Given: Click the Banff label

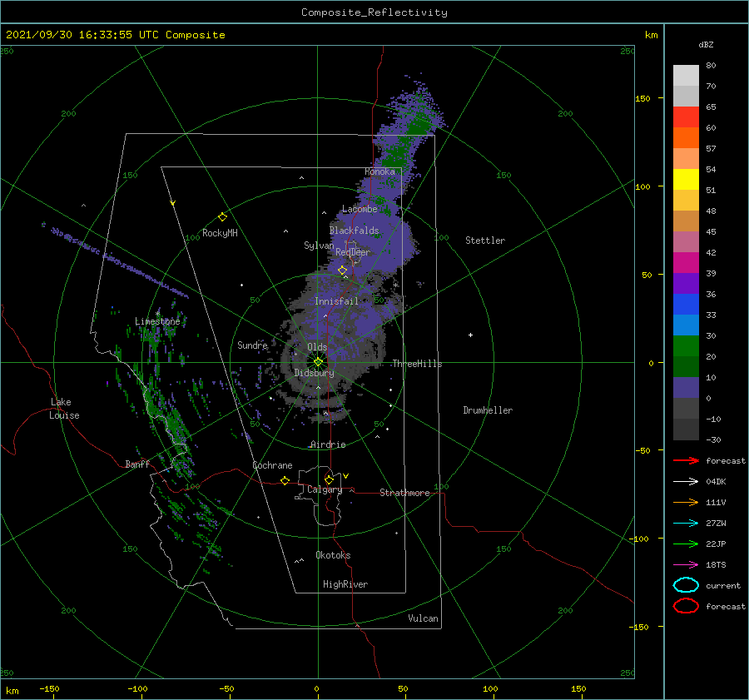Looking at the screenshot, I should point(137,464).
